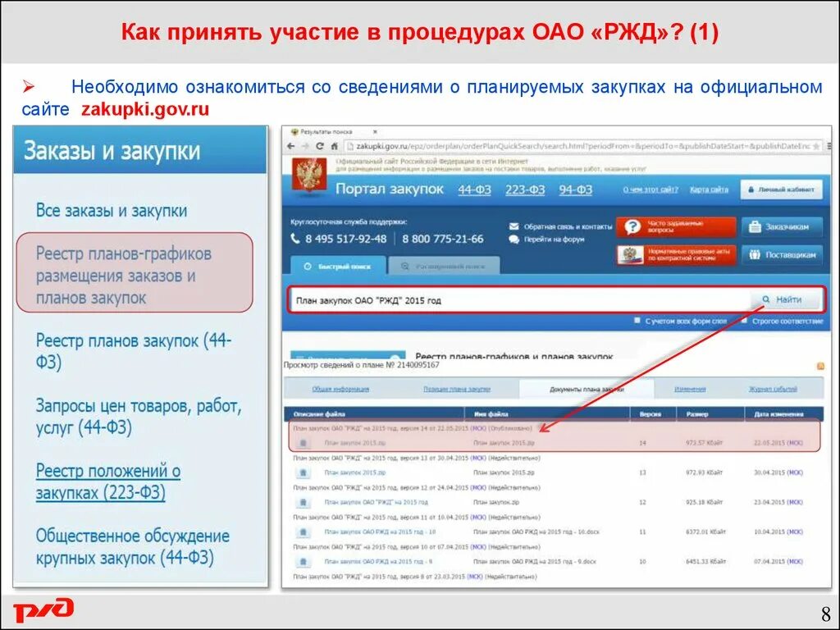Click the Найти search button
Viewport: 840px width, 630px height.
[x=784, y=299]
